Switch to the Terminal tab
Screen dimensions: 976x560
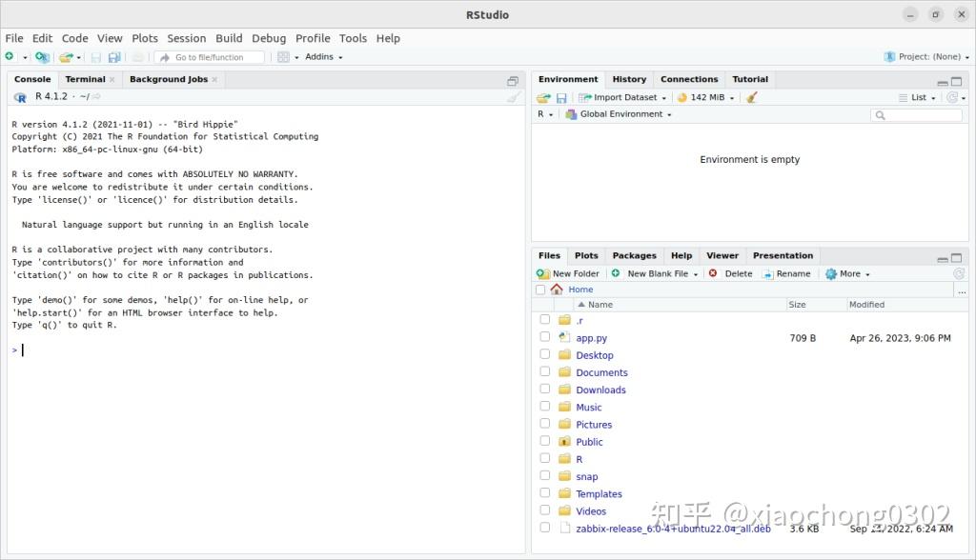click(84, 78)
